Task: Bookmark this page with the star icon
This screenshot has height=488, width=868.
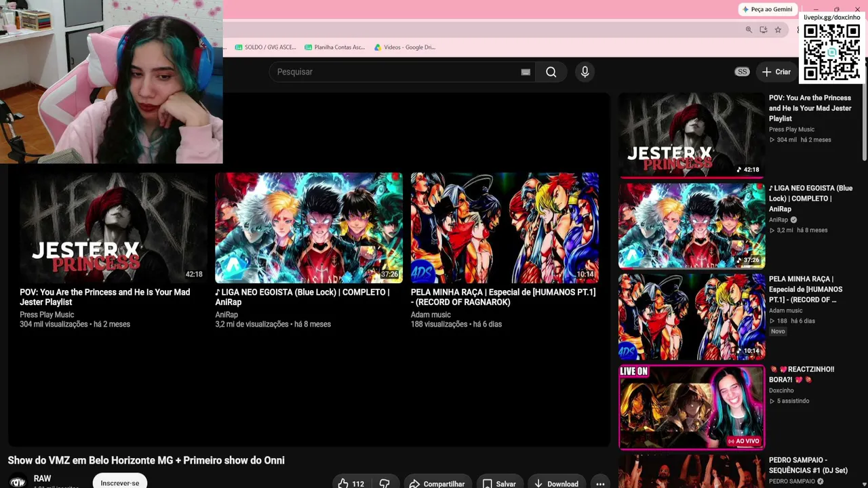Action: [778, 30]
